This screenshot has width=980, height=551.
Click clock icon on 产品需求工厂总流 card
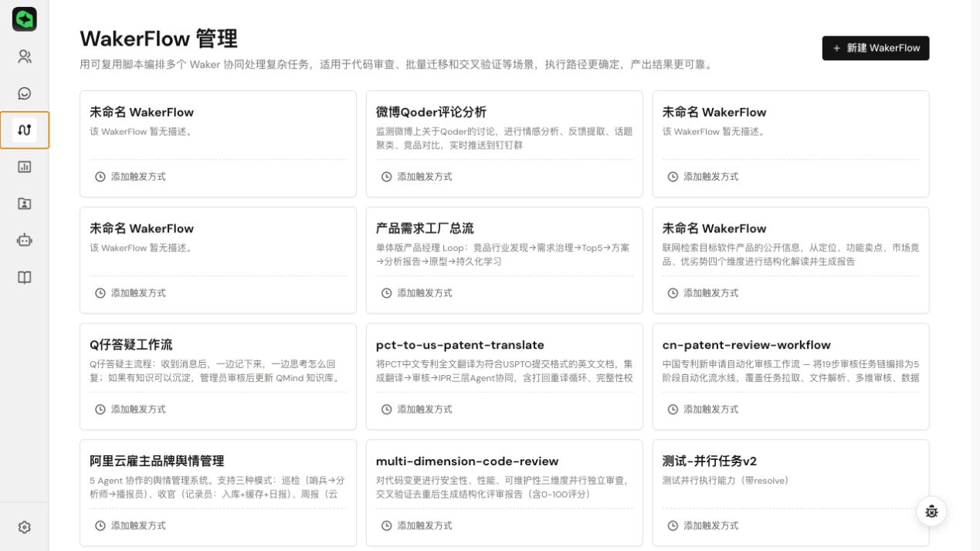coord(386,293)
